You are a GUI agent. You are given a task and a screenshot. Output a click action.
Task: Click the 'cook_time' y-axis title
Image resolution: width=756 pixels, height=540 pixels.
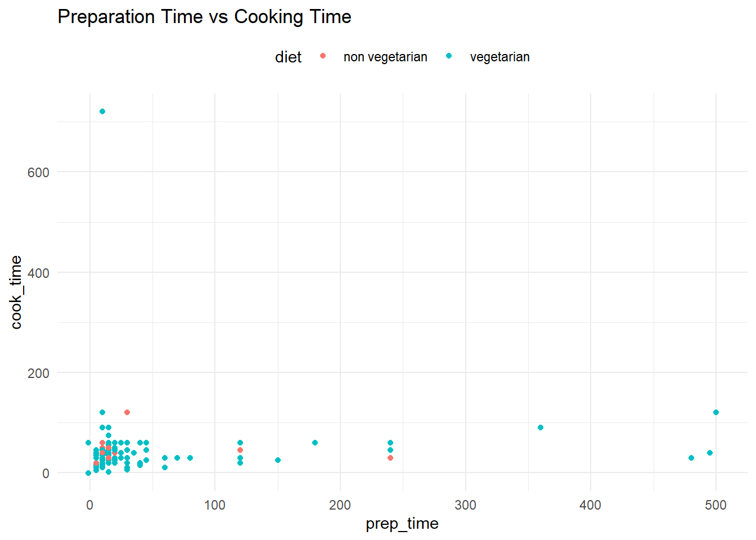[x=16, y=292]
